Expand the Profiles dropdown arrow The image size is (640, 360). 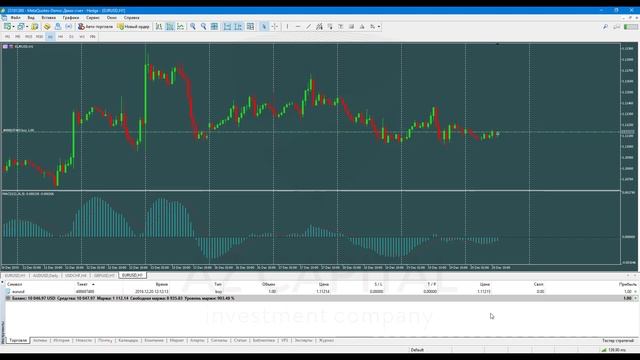pos(27,27)
